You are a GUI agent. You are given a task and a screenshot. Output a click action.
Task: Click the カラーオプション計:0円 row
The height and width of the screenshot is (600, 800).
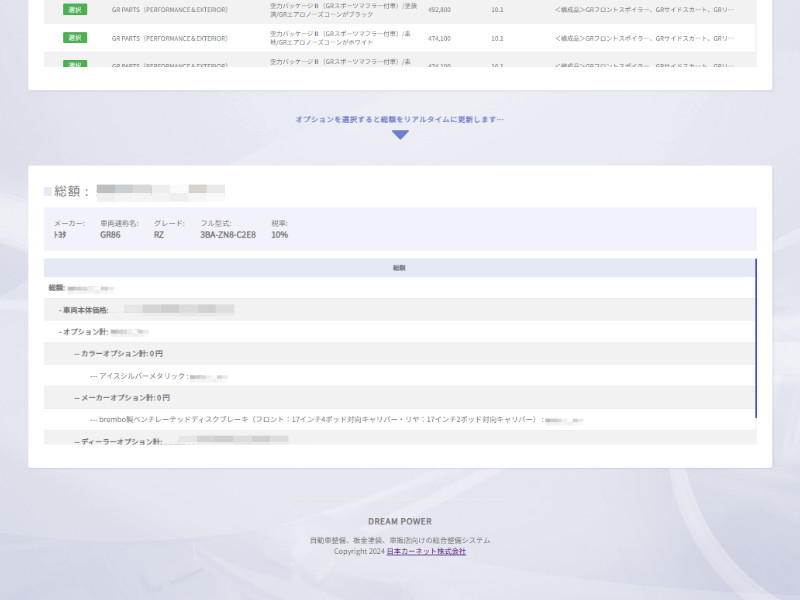(x=399, y=354)
